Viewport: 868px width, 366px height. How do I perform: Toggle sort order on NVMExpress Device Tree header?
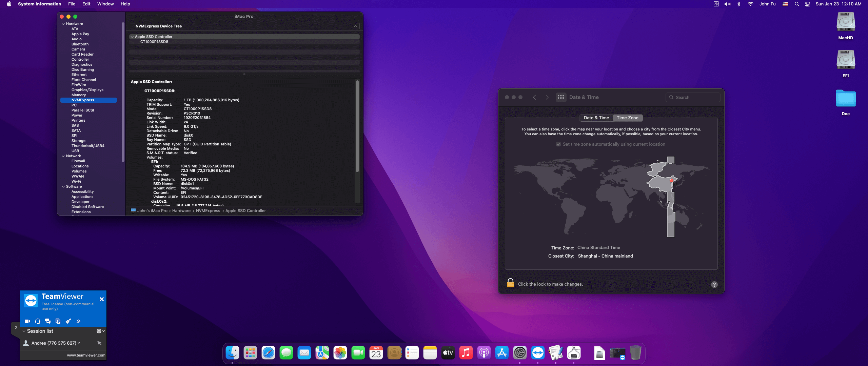click(x=355, y=26)
